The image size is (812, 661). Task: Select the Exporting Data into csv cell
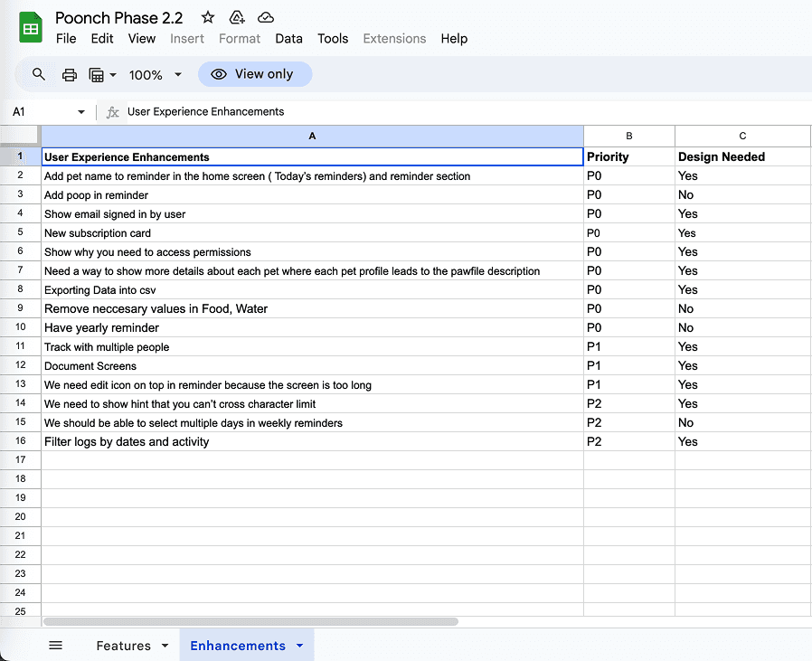[x=312, y=289]
